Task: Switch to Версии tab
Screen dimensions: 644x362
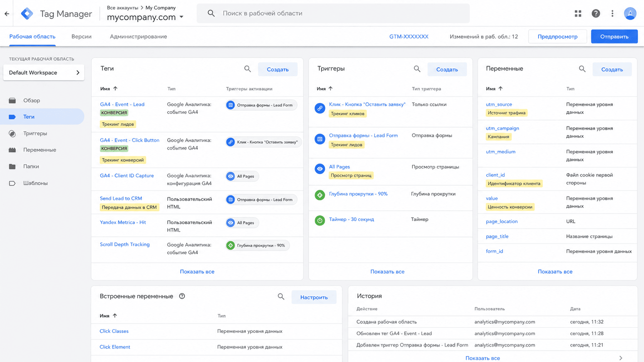Action: coord(81,37)
